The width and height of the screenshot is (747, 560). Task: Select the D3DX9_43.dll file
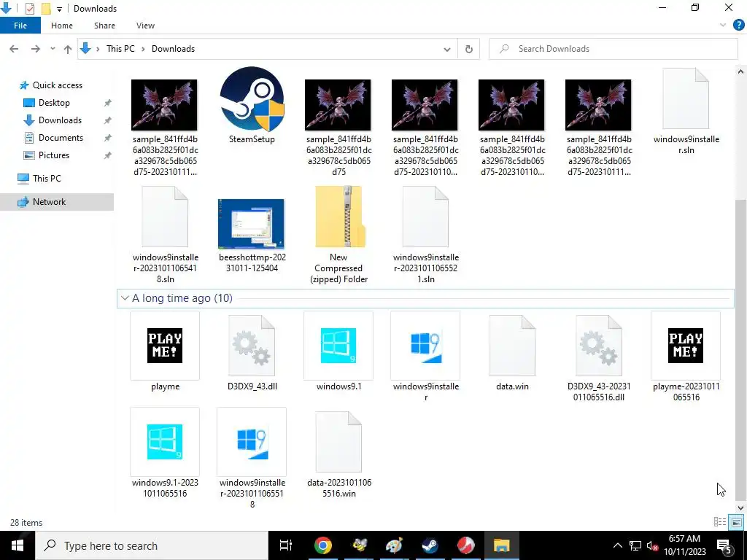tap(252, 352)
